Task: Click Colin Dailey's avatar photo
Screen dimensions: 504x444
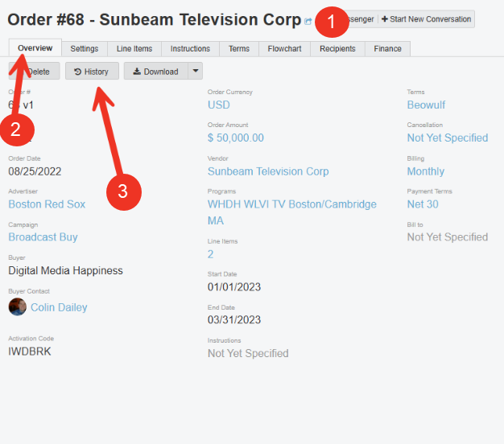Action: tap(18, 307)
